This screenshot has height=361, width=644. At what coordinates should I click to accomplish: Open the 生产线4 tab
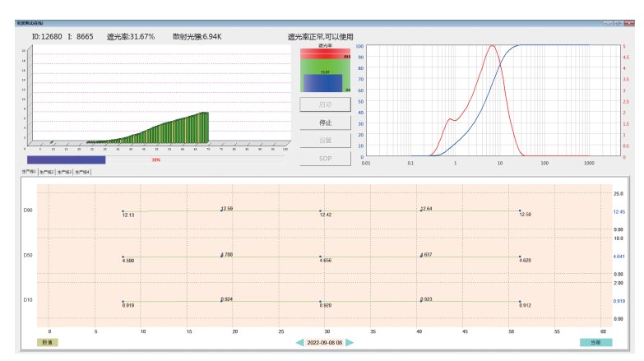(x=83, y=172)
